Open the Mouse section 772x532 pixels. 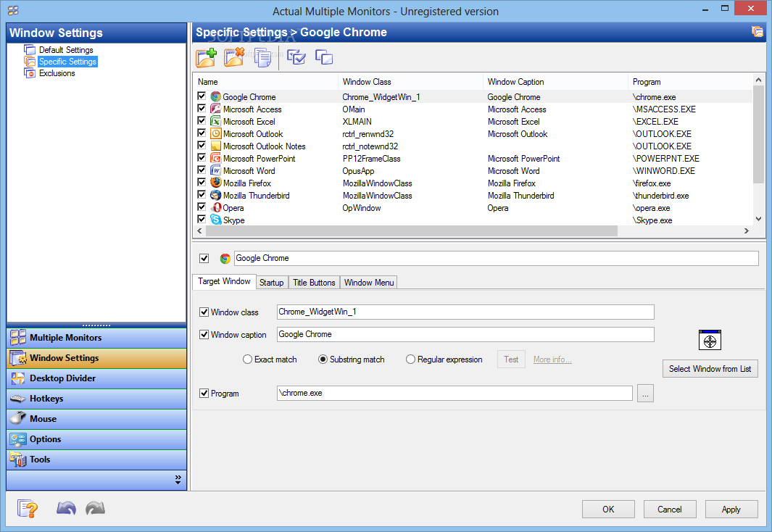(x=96, y=419)
